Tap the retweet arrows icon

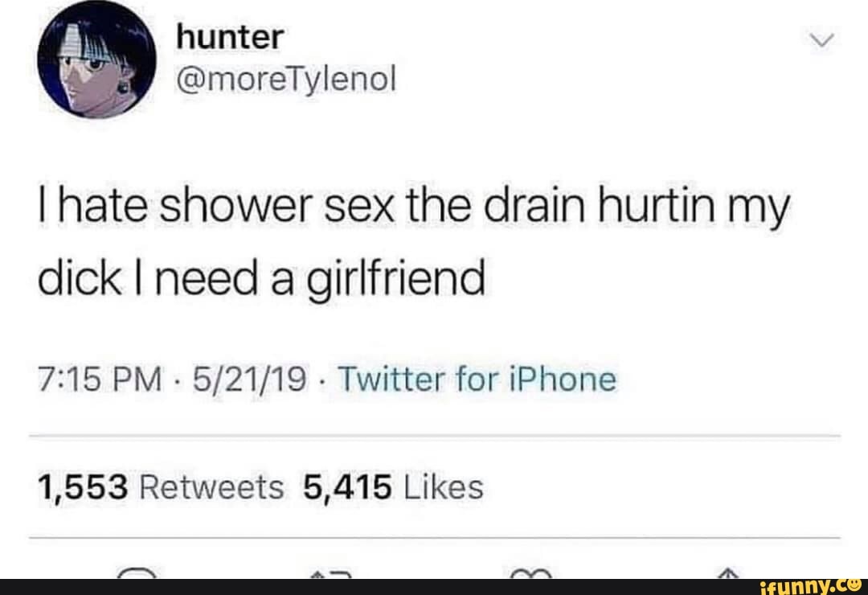[x=331, y=572]
